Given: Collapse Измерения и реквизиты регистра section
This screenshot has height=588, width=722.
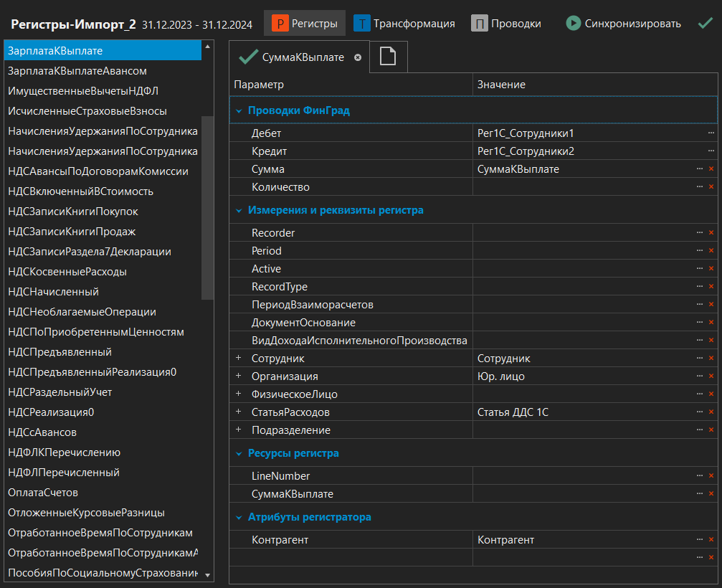Looking at the screenshot, I should click(239, 211).
